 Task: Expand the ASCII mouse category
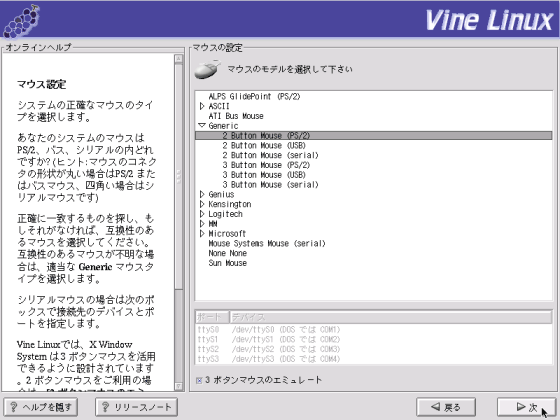[202, 106]
